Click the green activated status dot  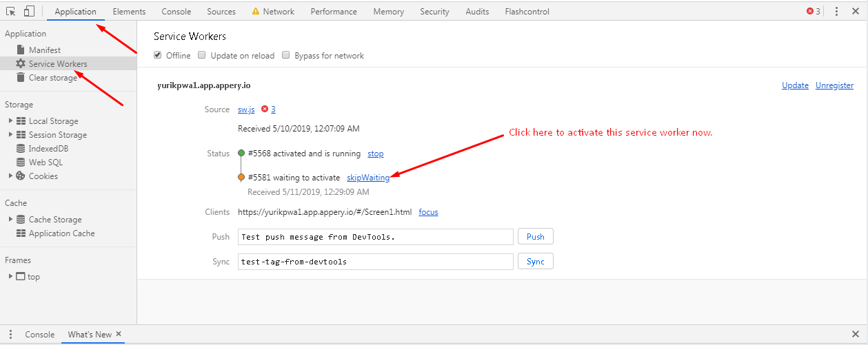click(x=241, y=154)
